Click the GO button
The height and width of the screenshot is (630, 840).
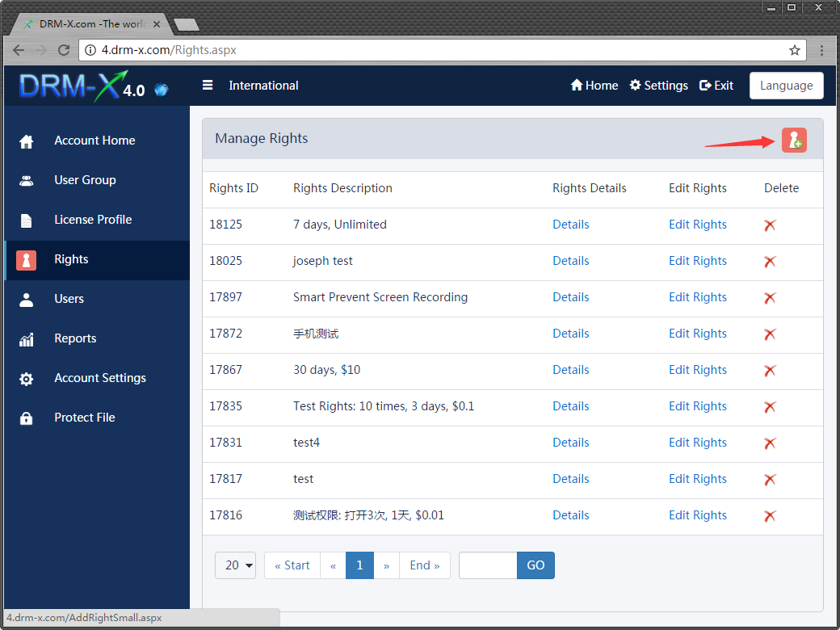pyautogui.click(x=535, y=565)
